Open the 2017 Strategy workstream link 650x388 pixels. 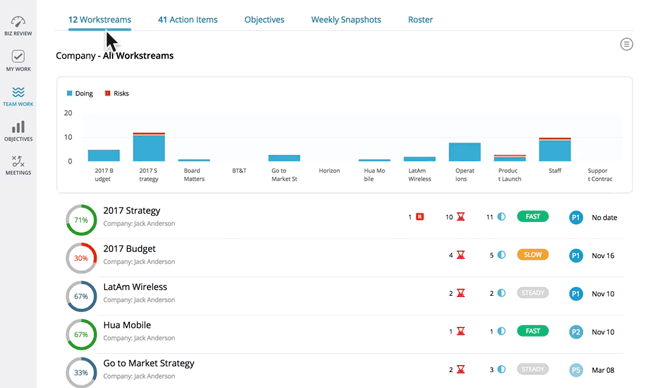[131, 211]
